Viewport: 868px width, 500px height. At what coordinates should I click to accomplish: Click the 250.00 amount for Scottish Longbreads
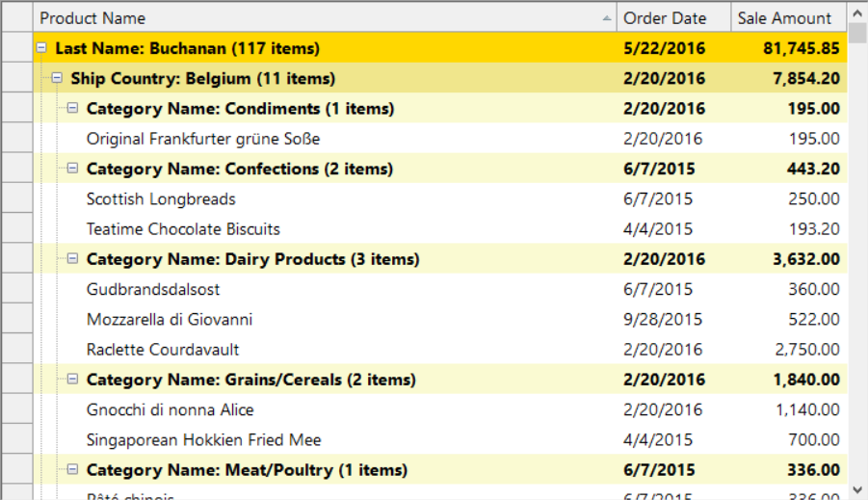(x=814, y=198)
